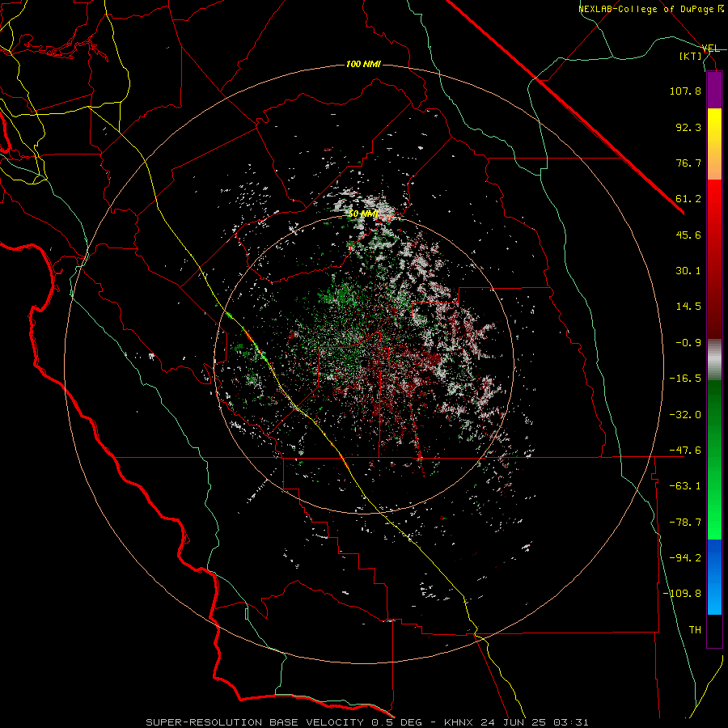Screen dimensions: 728x728
Task: Click the -78.7 velocity scale value
Action: pos(685,523)
